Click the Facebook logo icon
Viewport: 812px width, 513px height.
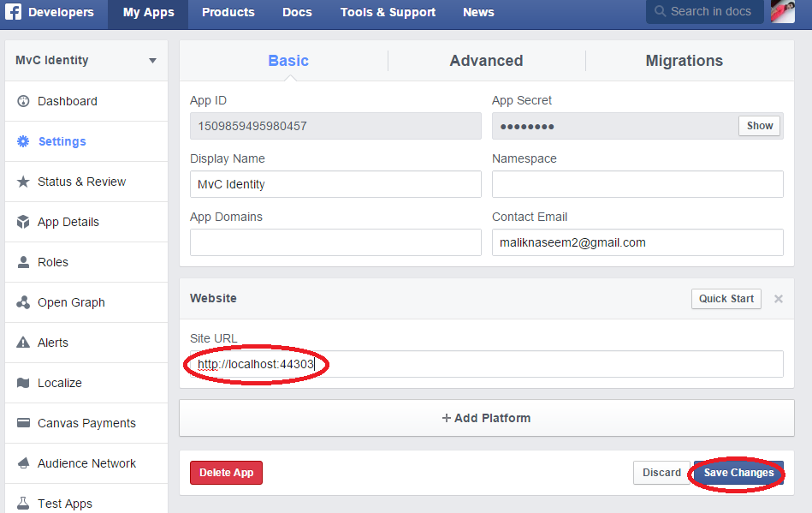[x=13, y=11]
